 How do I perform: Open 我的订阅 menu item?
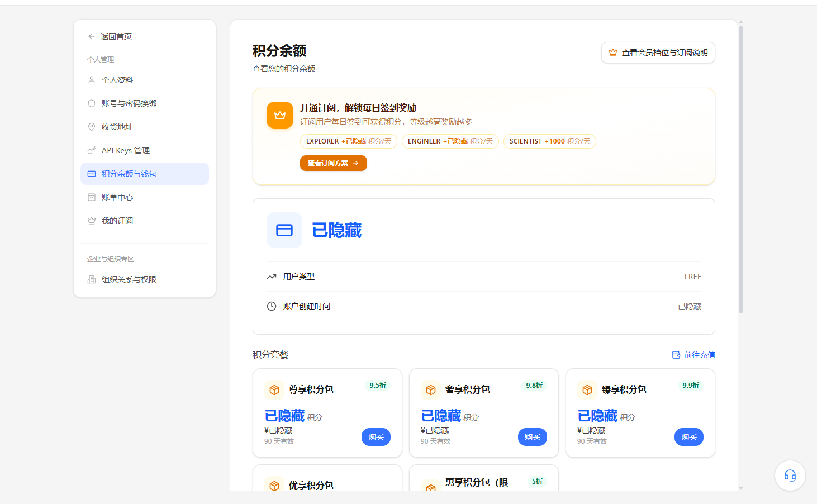point(145,221)
